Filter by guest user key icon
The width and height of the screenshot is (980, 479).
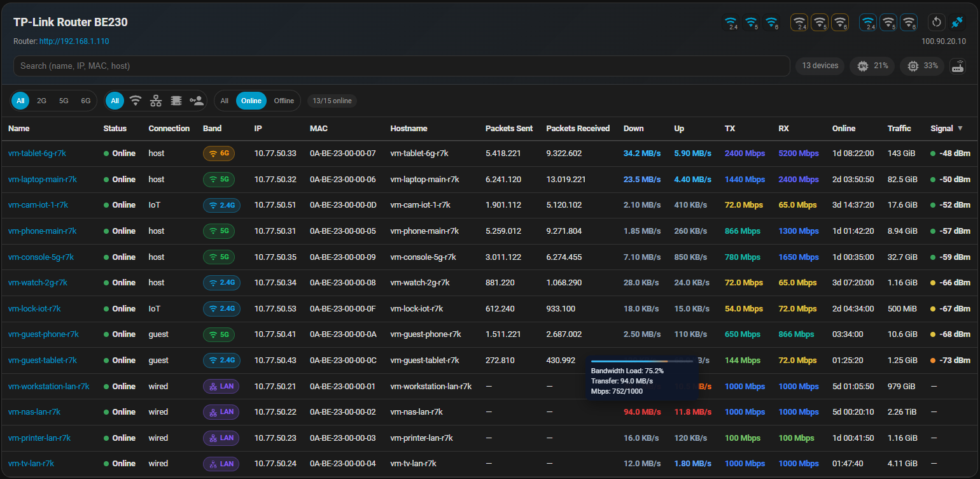(197, 101)
